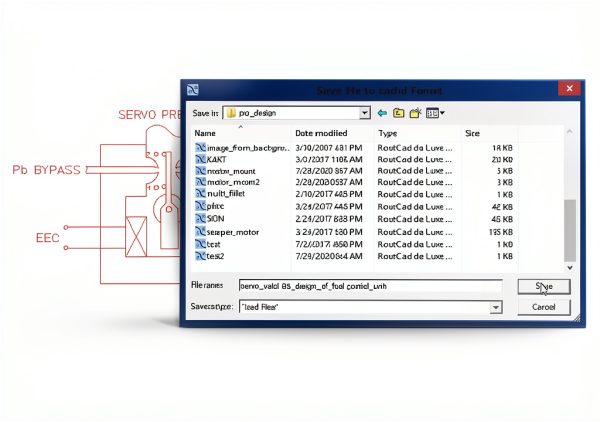This screenshot has height=422, width=600.
Task: Click the KAKT file icon
Action: click(201, 159)
